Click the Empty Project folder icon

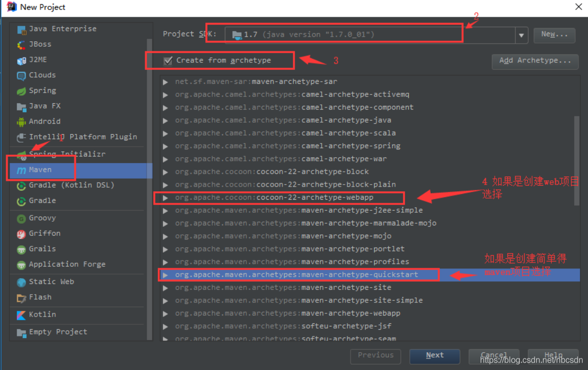21,332
